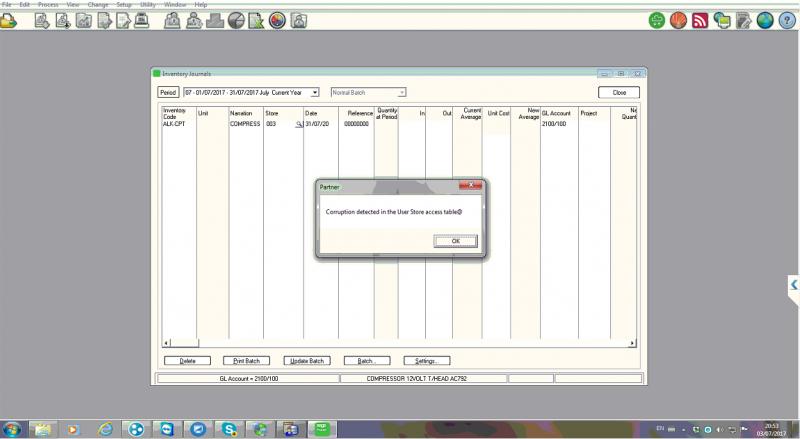Image resolution: width=800 pixels, height=439 pixels.
Task: Click the Update Batch button
Action: pyautogui.click(x=306, y=360)
